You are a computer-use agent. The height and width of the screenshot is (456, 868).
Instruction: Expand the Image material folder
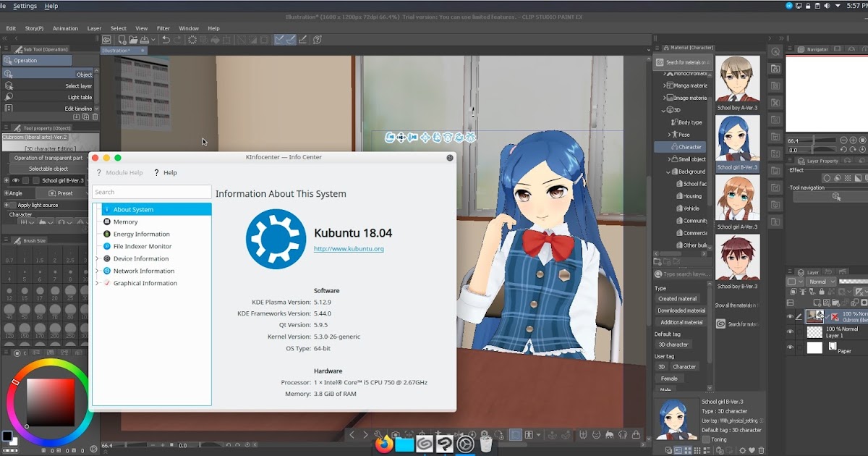(665, 98)
